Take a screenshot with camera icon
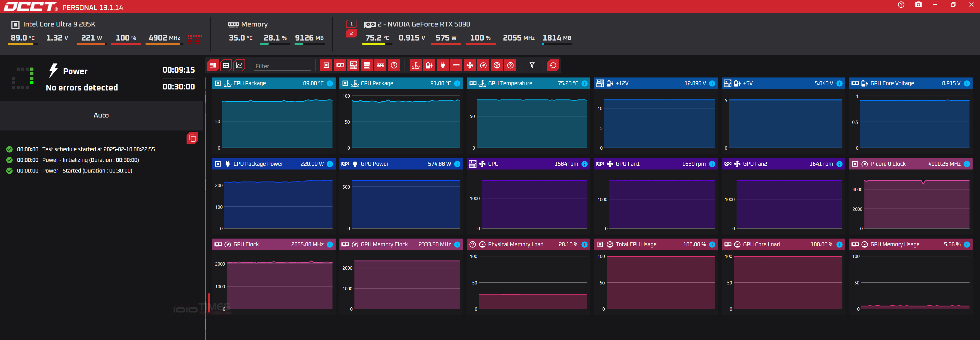The image size is (980, 340). coord(918,5)
